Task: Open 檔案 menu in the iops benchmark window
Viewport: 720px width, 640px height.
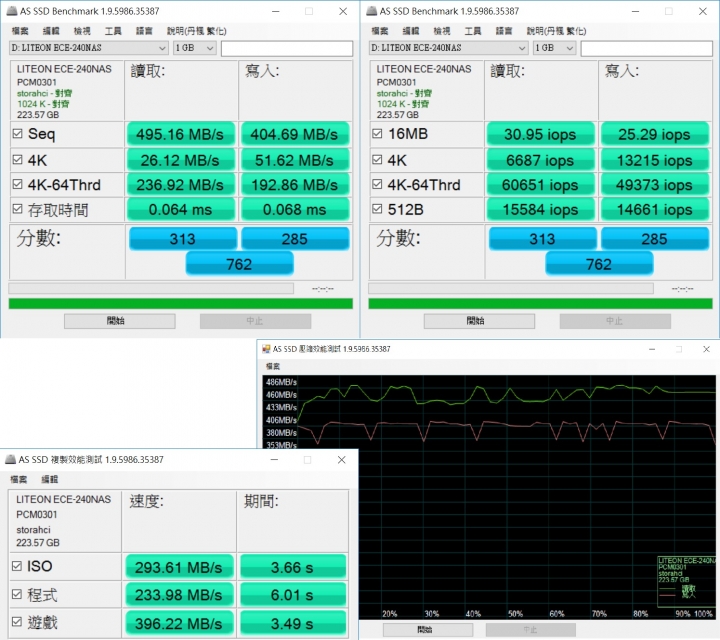Action: [x=380, y=31]
